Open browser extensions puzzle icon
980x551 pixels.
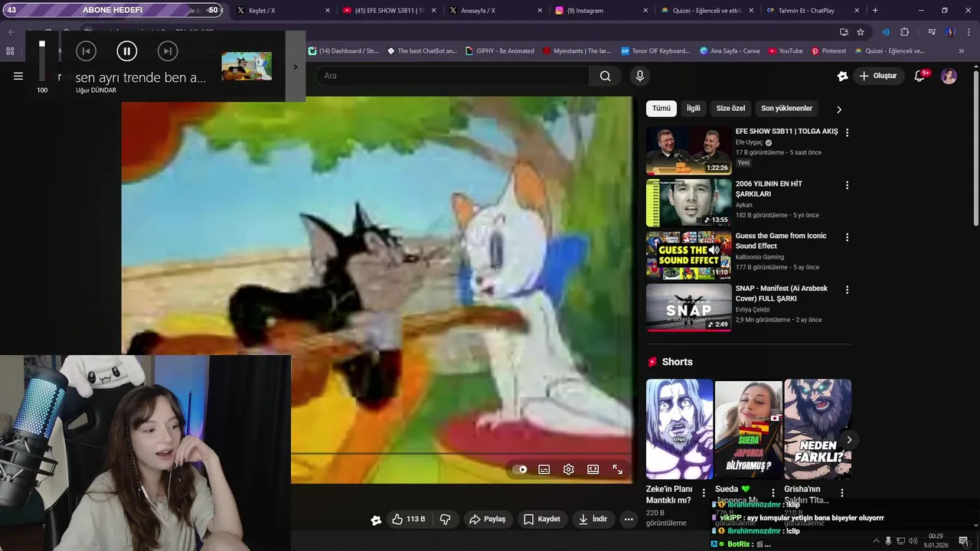pos(904,32)
